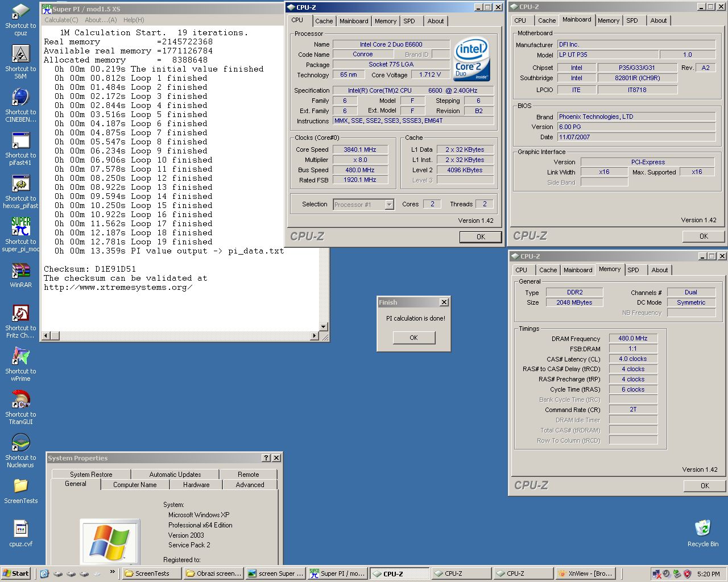Select the Shortcut to pifast41 icon
728x582 pixels.
tap(20, 149)
